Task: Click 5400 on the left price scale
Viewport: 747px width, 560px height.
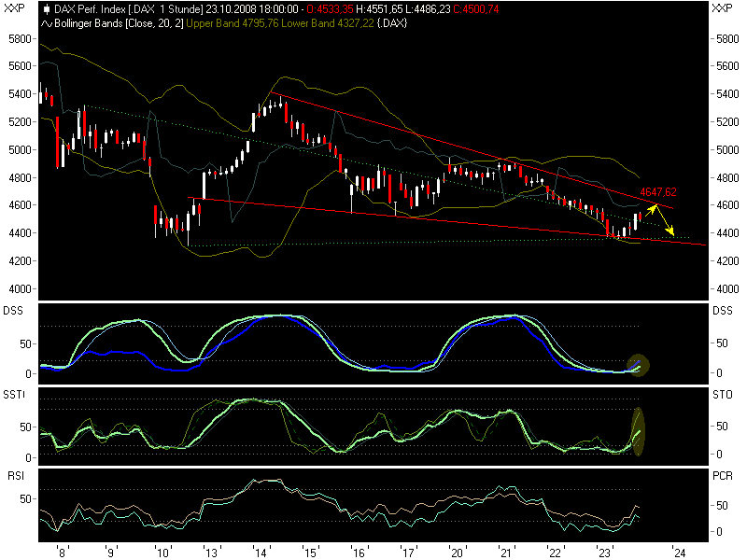Action: [x=20, y=94]
